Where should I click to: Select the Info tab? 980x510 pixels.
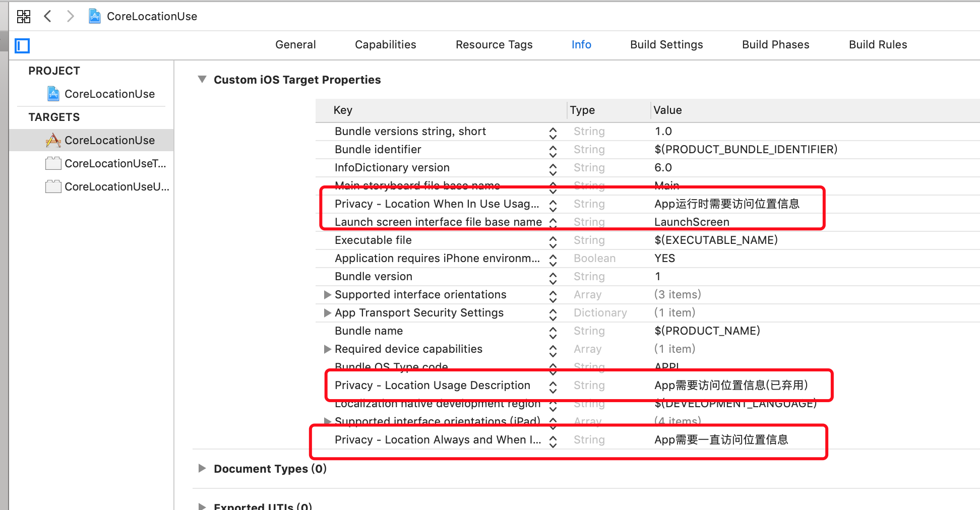pos(581,44)
